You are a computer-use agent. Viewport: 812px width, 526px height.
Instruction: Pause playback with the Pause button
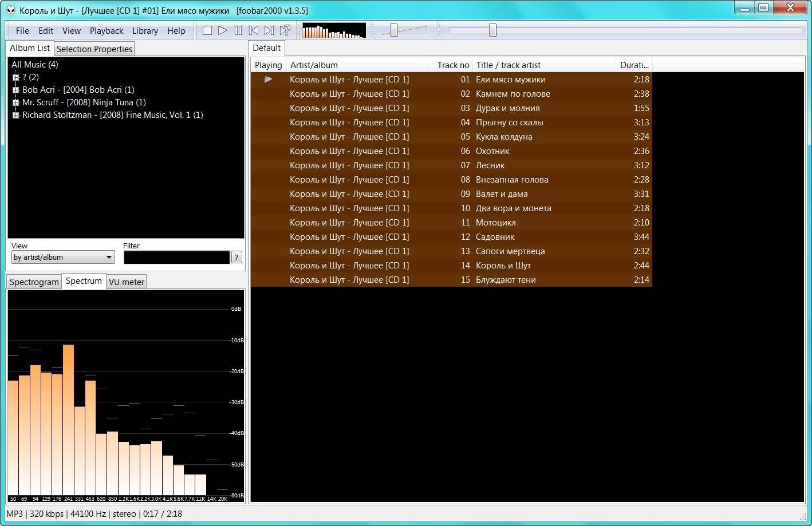pyautogui.click(x=238, y=31)
